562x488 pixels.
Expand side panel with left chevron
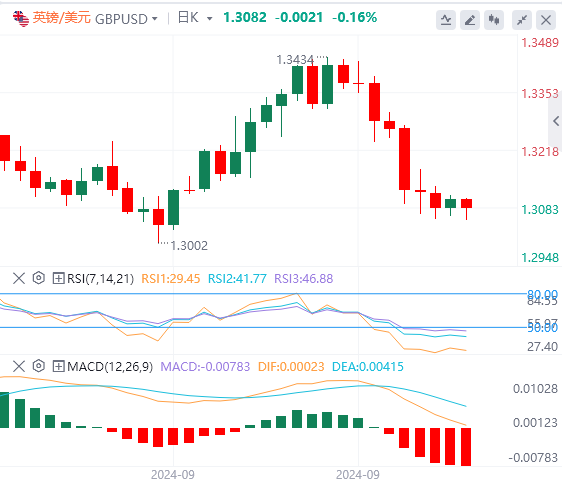click(x=556, y=121)
